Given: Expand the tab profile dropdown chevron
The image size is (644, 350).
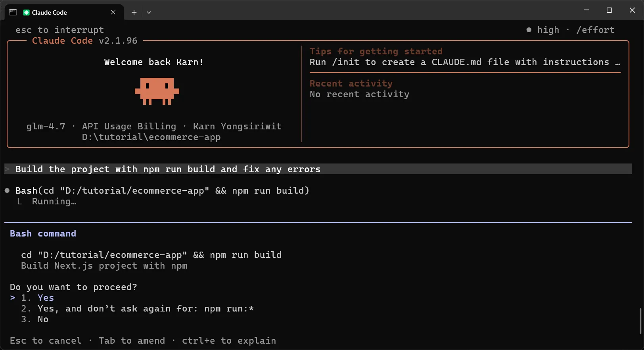Looking at the screenshot, I should coord(149,12).
